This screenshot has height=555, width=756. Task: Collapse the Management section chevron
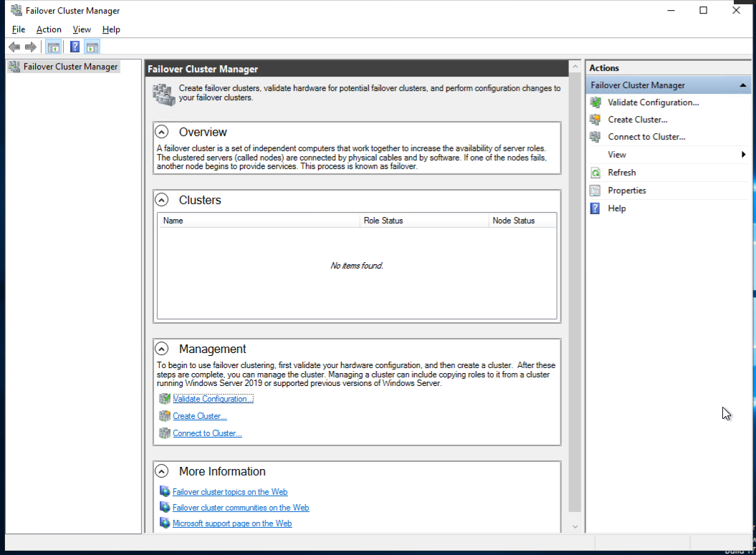coord(163,349)
